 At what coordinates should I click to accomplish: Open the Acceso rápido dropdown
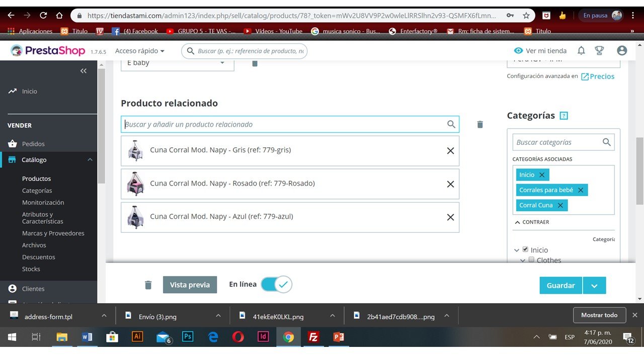[x=140, y=51]
